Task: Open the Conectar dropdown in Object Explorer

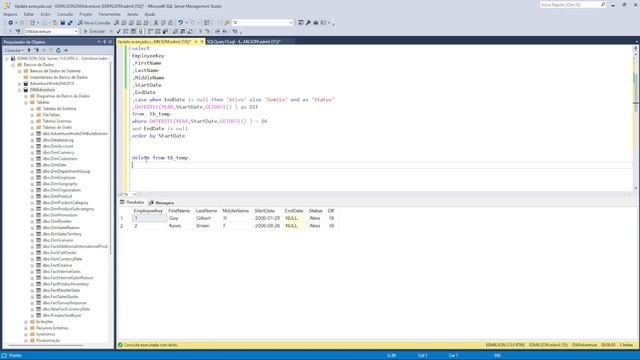Action: pos(13,50)
